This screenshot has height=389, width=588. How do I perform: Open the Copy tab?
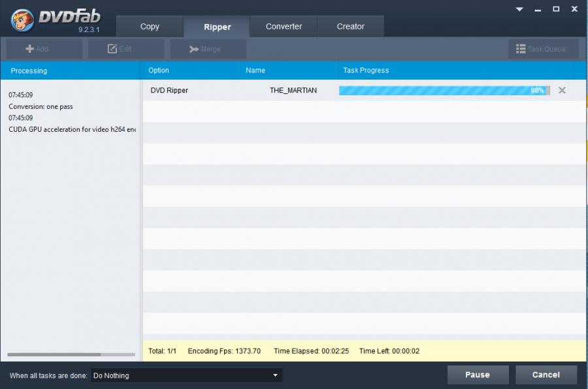150,26
